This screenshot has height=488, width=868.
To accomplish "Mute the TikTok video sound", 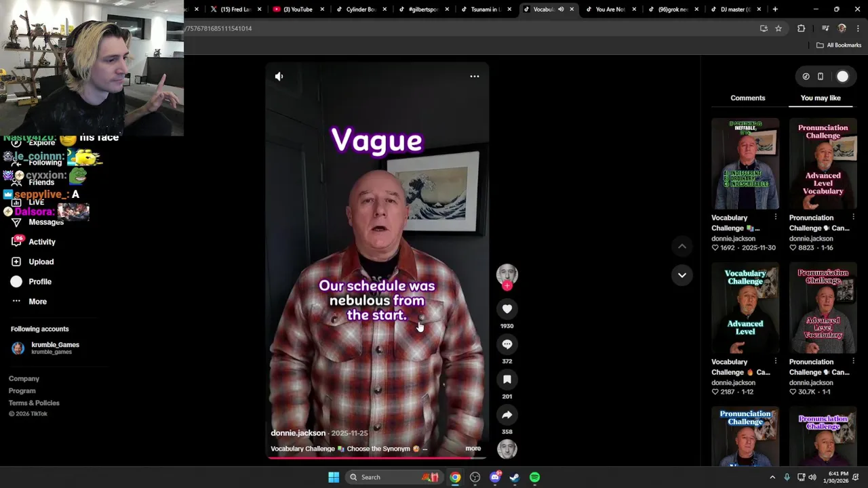I will click(x=279, y=77).
